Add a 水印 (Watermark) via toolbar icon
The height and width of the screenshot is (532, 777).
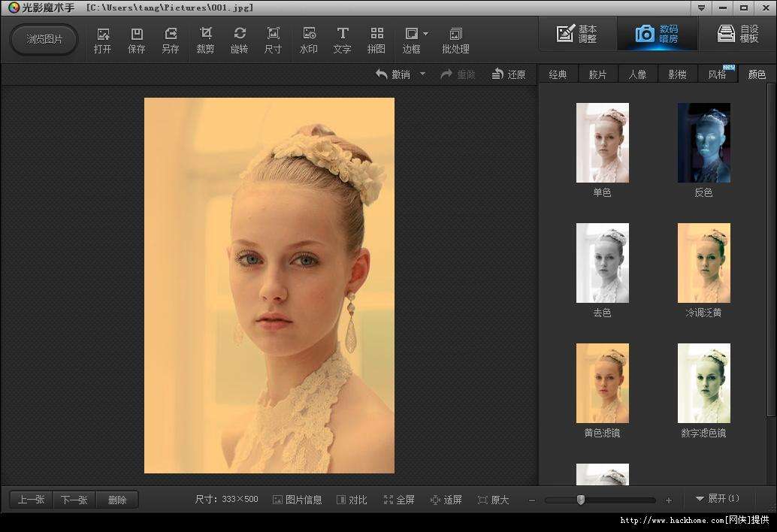coord(308,40)
